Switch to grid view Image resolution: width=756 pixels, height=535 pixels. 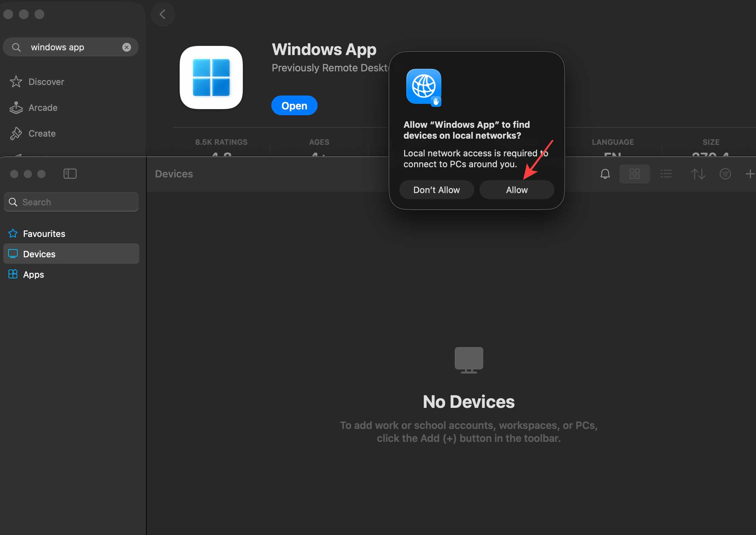634,174
